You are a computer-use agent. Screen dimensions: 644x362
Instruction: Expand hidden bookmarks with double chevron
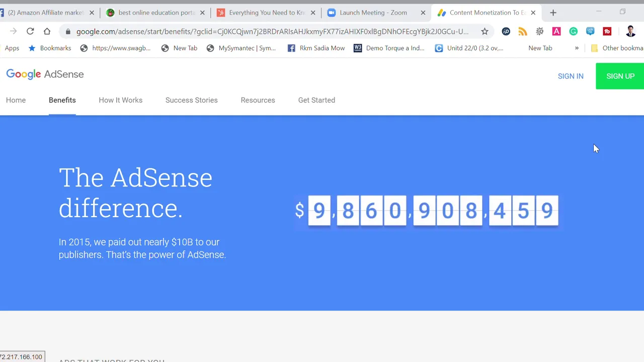click(x=577, y=48)
